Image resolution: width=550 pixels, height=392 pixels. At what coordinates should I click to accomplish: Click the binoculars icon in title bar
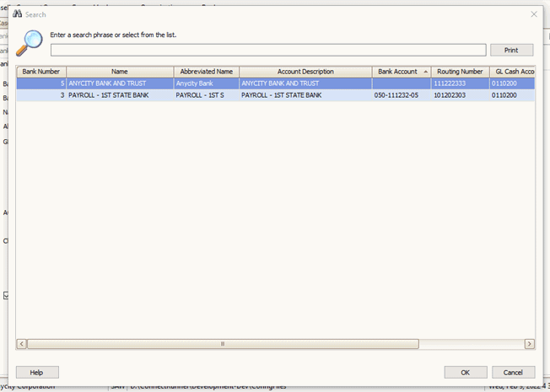pyautogui.click(x=17, y=14)
